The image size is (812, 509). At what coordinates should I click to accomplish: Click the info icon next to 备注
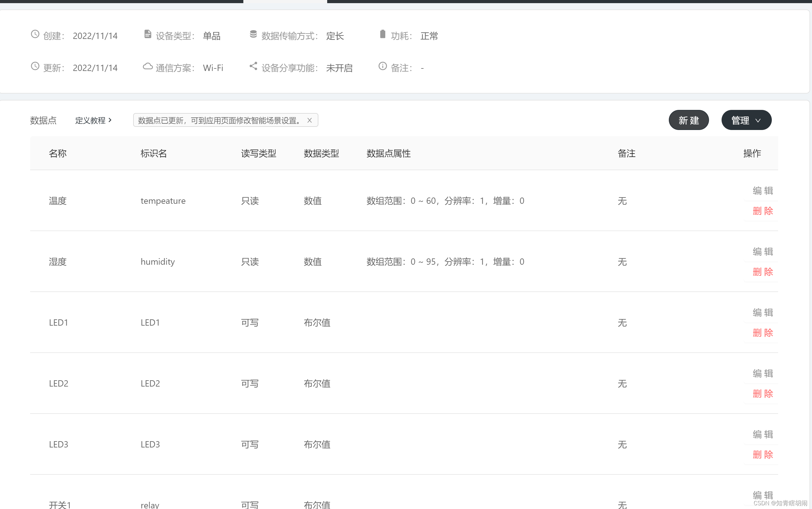[x=382, y=66]
